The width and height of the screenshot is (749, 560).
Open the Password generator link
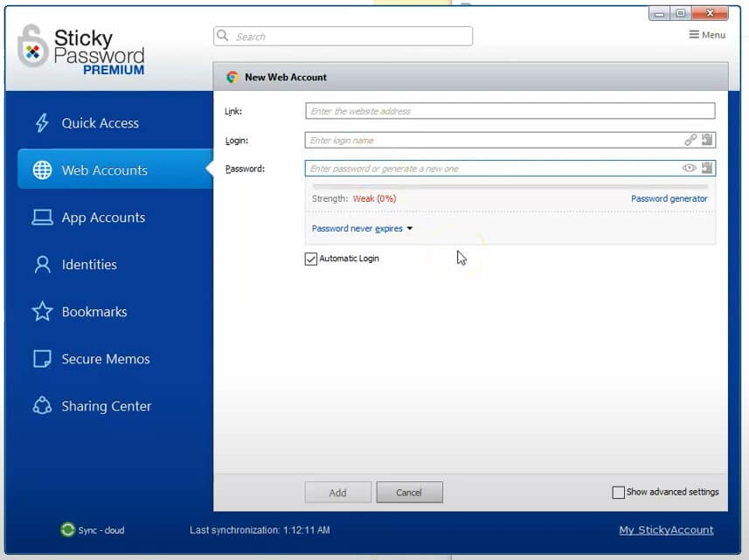point(669,198)
